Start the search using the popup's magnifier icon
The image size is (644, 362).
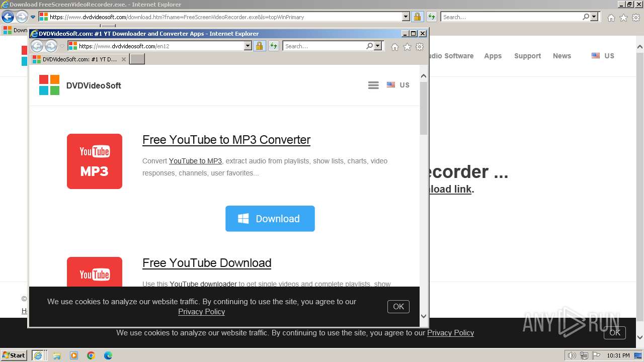click(x=370, y=46)
